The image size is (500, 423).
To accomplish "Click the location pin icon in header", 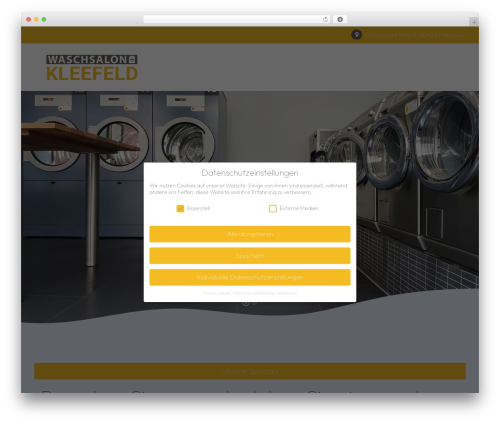I will [x=356, y=35].
